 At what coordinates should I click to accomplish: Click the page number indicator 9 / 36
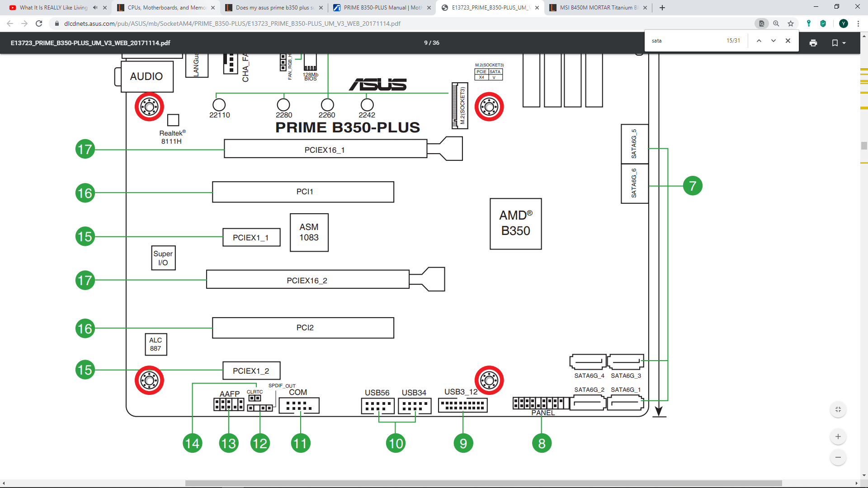pyautogui.click(x=432, y=43)
